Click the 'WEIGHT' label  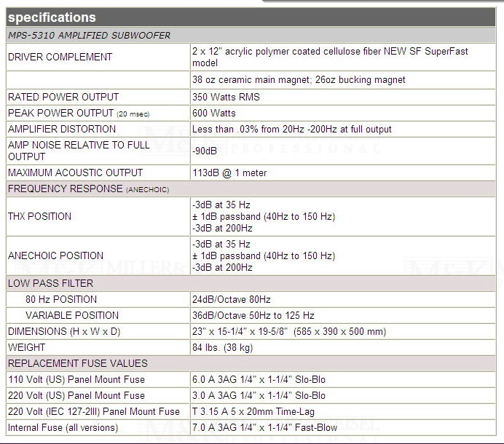click(x=27, y=347)
